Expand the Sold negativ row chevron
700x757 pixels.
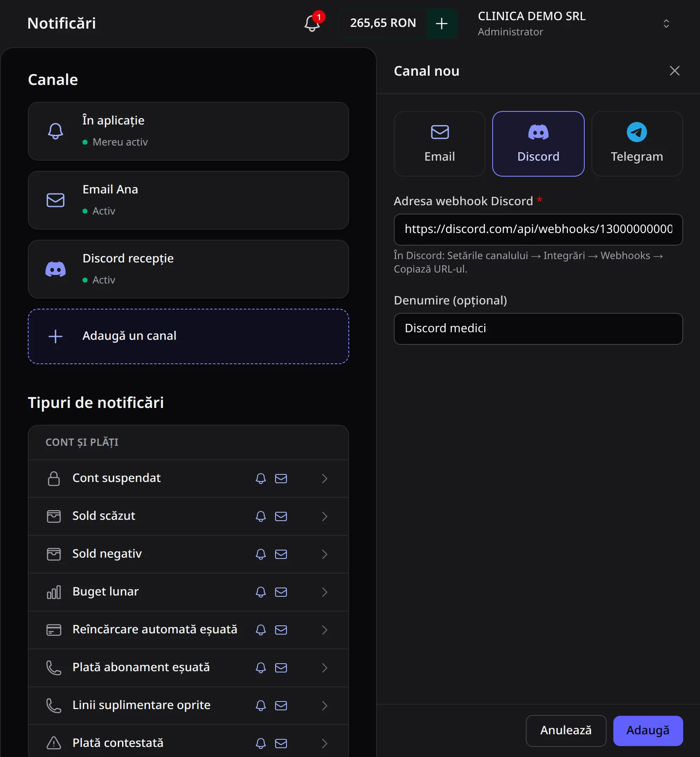pyautogui.click(x=324, y=554)
